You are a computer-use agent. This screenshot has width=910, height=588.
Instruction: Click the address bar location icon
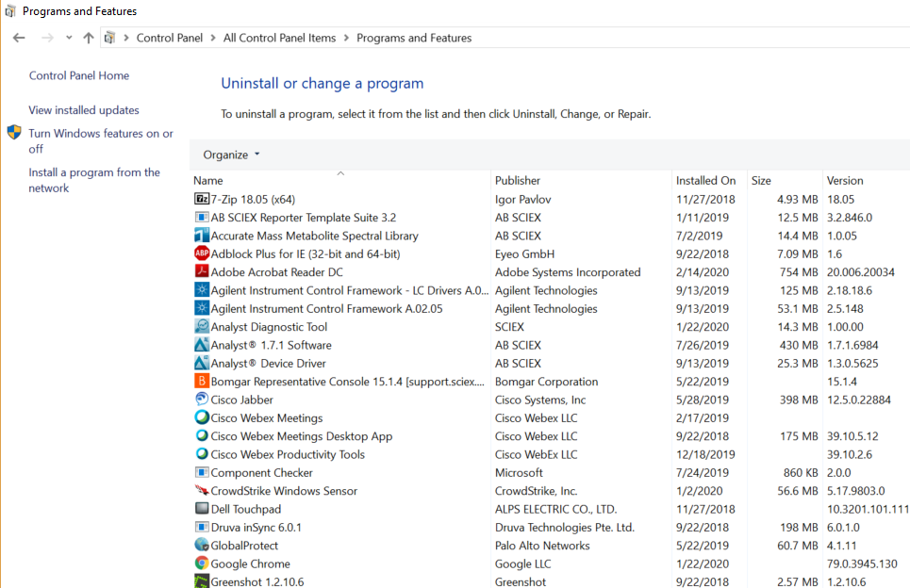pos(109,38)
